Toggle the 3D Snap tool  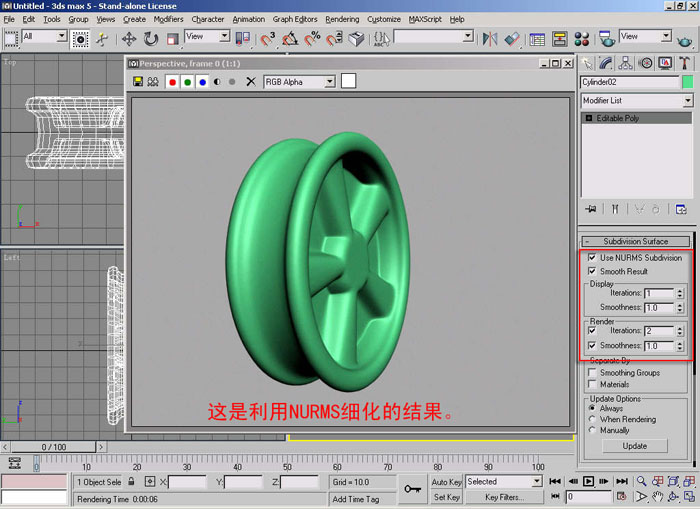pos(267,39)
